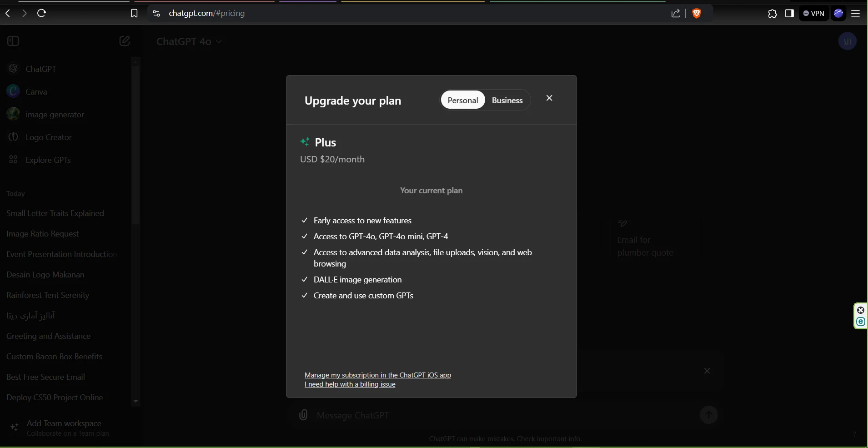Click the help question mark icon
This screenshot has height=448, width=868.
tap(854, 434)
